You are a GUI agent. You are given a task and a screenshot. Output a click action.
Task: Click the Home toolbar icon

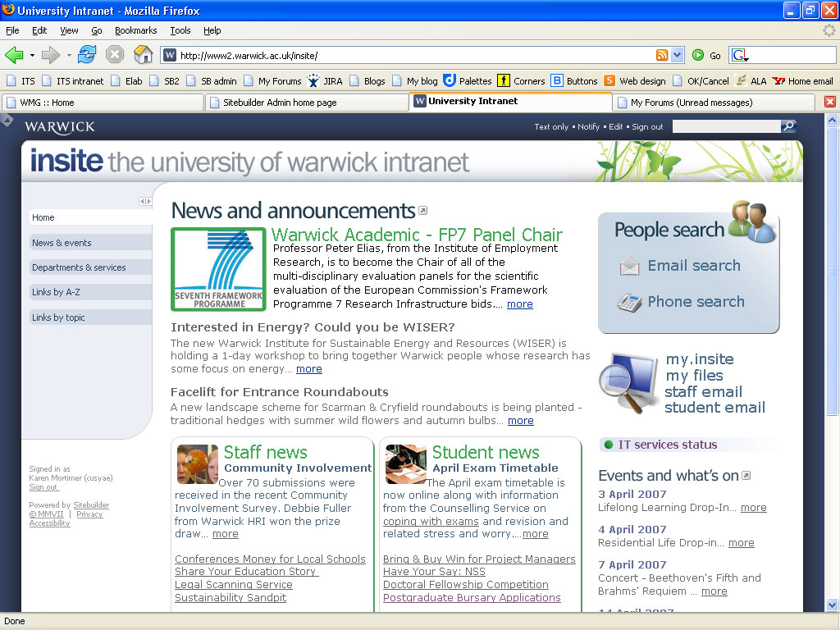point(143,55)
